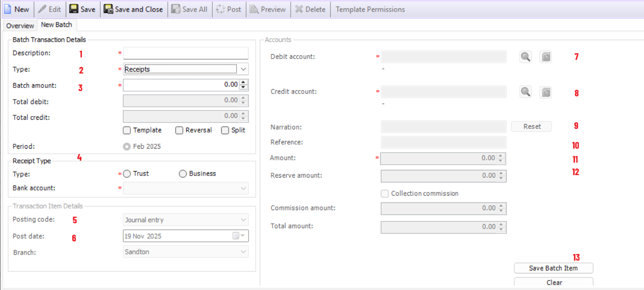Click the Save Batch Item button
This screenshot has width=644, height=290.
[x=553, y=268]
